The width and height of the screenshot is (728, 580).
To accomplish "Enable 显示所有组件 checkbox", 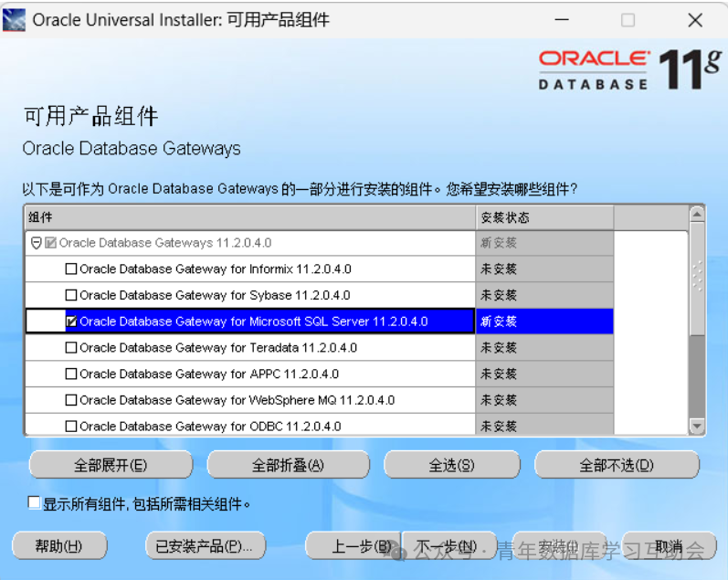I will [x=34, y=503].
